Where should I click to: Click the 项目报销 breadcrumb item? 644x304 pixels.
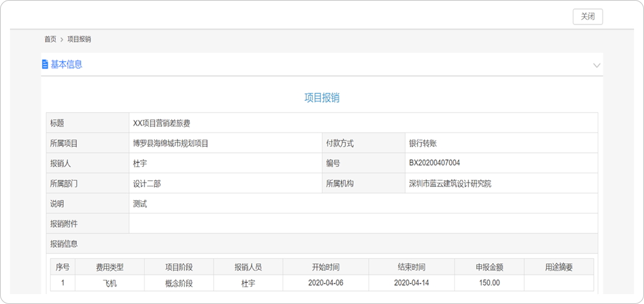tap(79, 39)
